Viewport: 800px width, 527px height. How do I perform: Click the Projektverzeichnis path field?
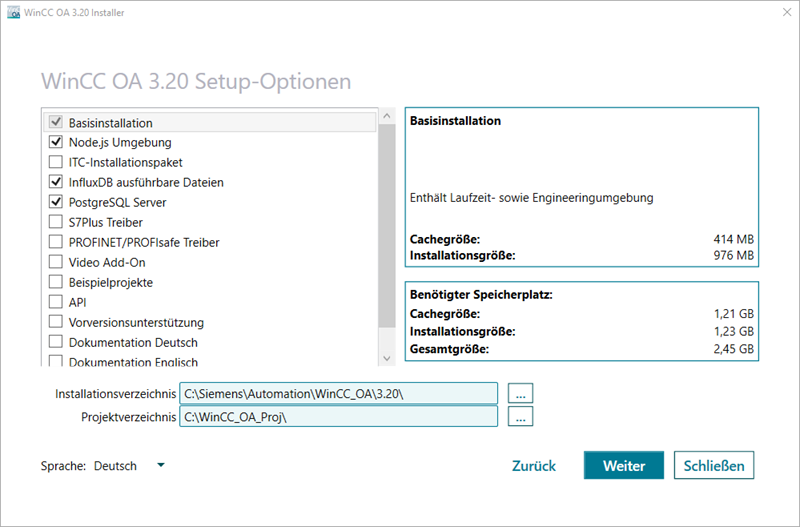(x=338, y=417)
